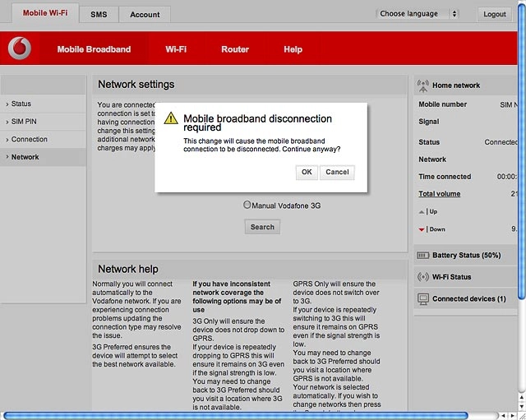Click the Logout button
Image resolution: width=526 pixels, height=420 pixels.
495,14
